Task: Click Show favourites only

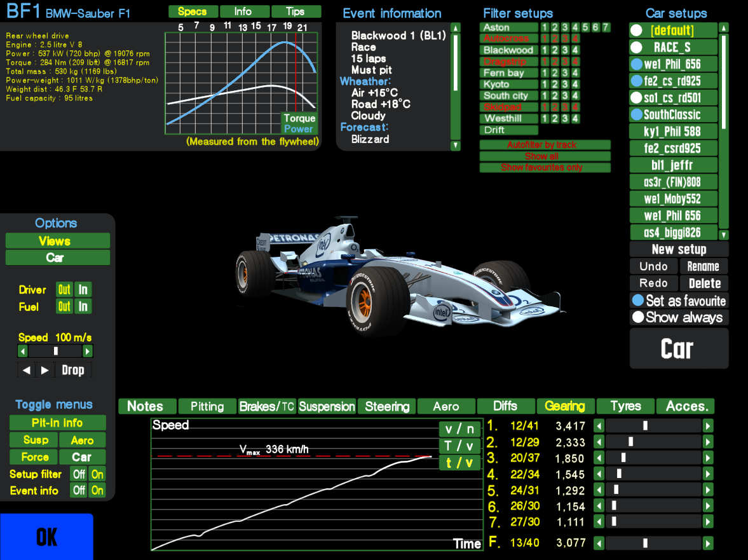Action: point(545,167)
